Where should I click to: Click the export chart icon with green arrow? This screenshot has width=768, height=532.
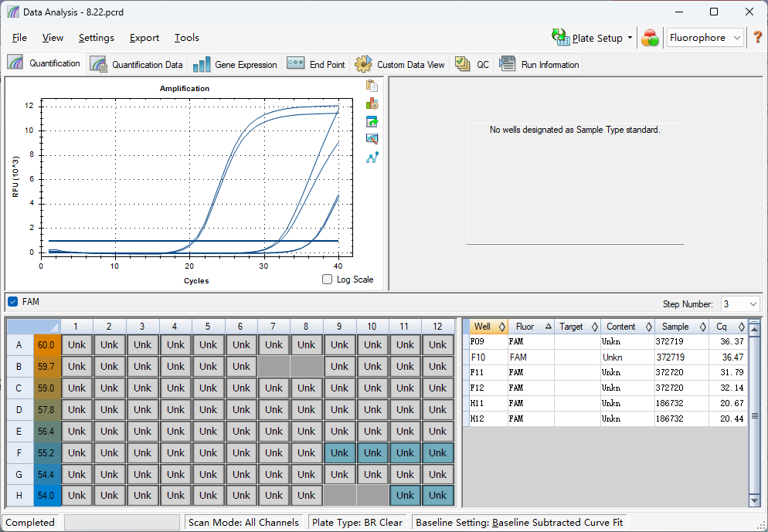point(372,121)
